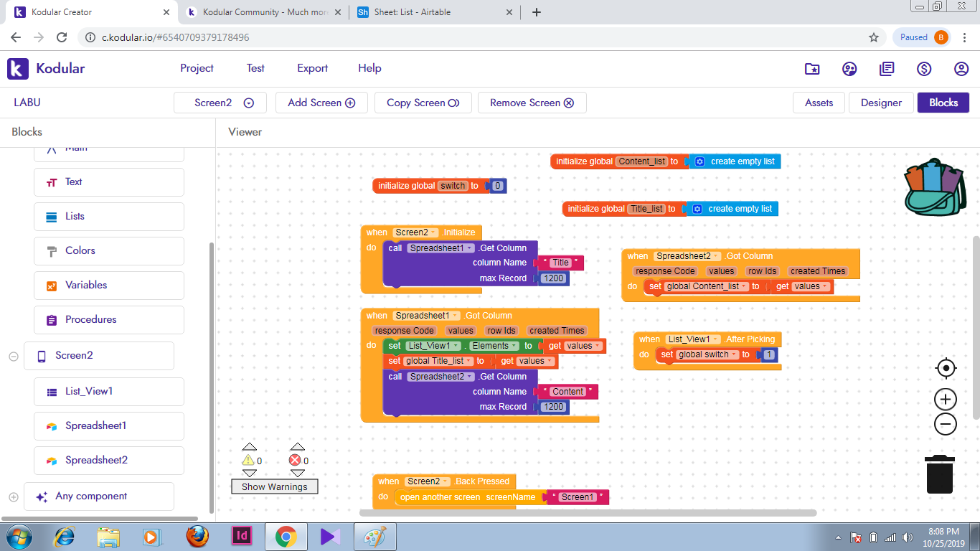Click the viewer horizontal scrollbar
Image resolution: width=980 pixels, height=551 pixels.
click(x=588, y=513)
